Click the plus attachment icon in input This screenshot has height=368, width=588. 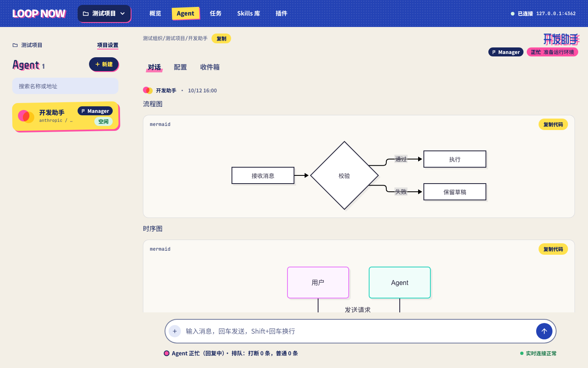click(x=175, y=331)
